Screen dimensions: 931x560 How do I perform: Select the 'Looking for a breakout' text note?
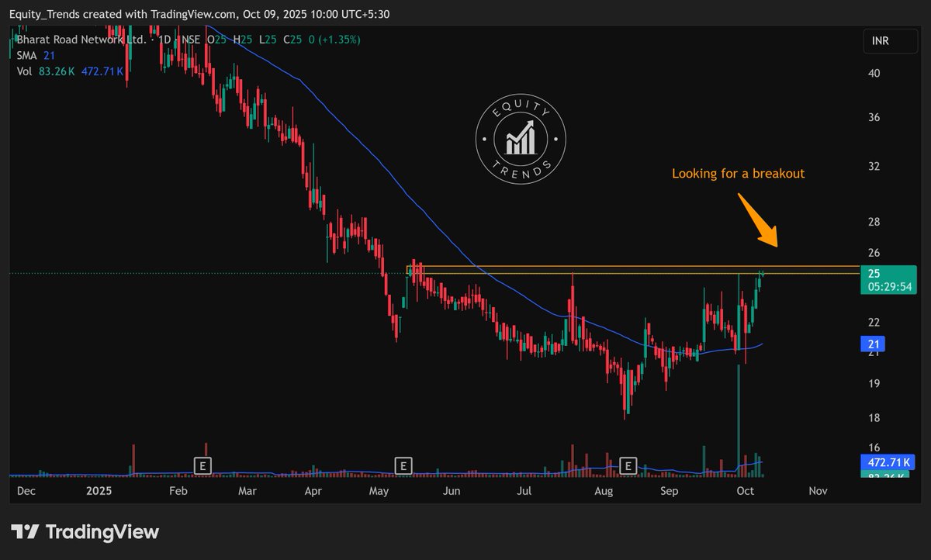(x=738, y=174)
